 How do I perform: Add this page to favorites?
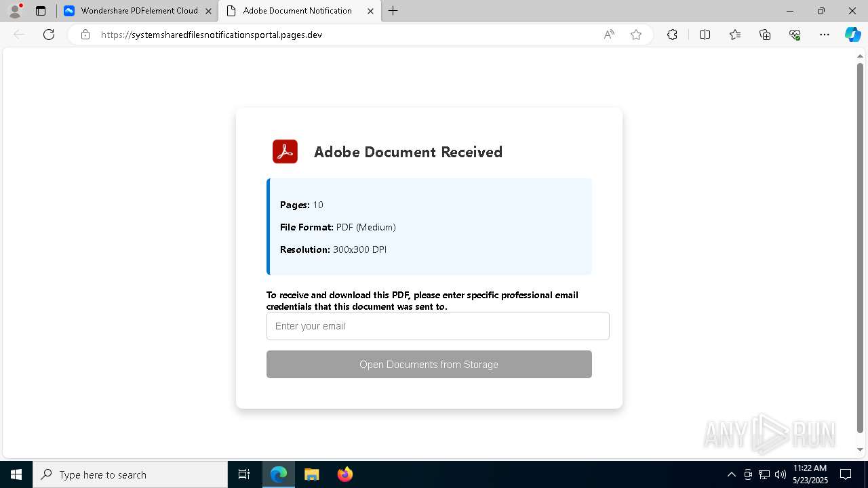636,35
